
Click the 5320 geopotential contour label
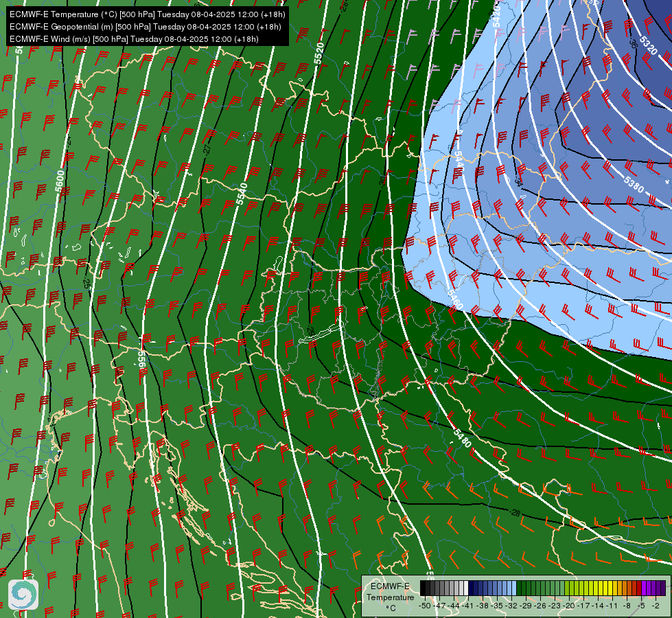pyautogui.click(x=648, y=45)
